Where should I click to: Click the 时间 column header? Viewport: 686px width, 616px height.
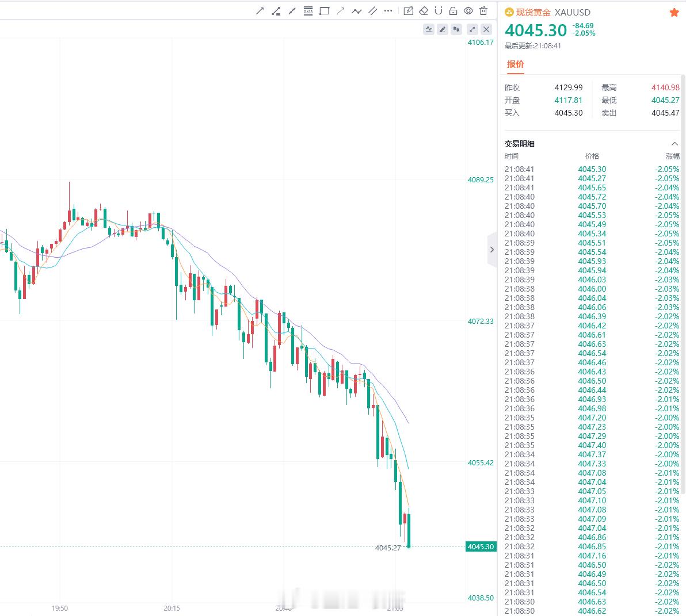pyautogui.click(x=512, y=156)
